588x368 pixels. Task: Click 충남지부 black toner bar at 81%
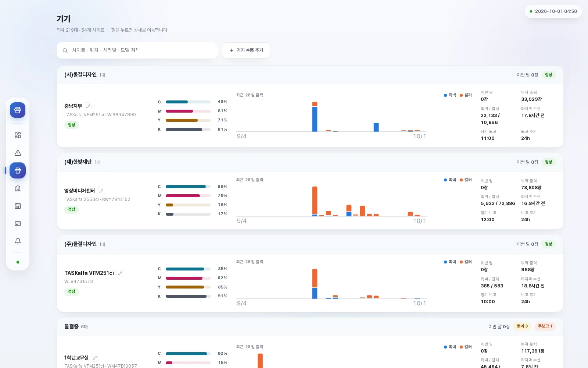(188, 130)
